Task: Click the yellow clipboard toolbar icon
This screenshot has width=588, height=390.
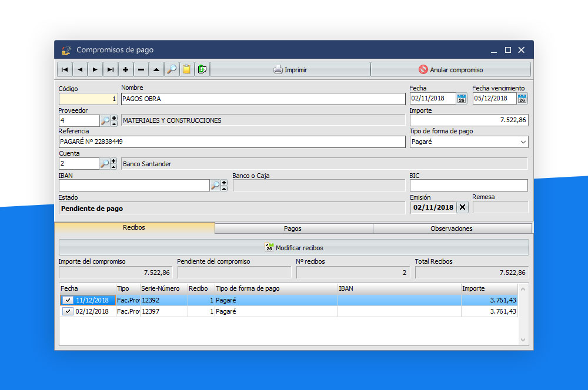Action: coord(186,70)
